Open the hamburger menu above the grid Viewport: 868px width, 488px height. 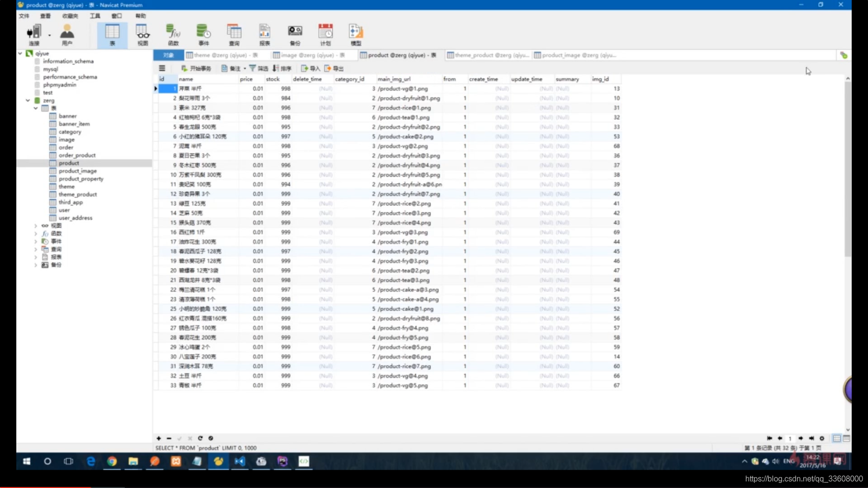coord(162,69)
